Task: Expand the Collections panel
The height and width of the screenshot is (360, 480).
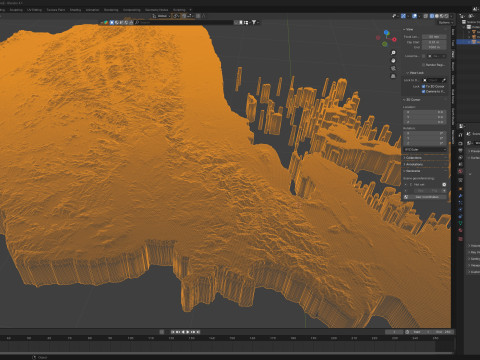Action: tap(413, 158)
